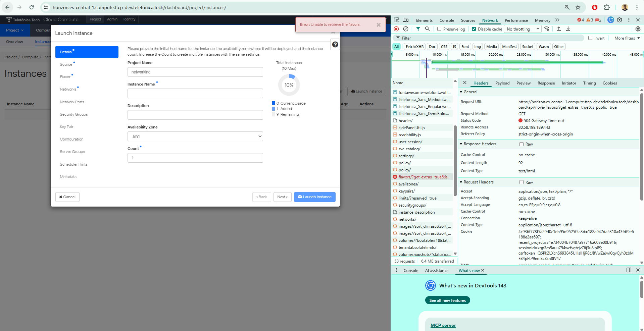The image size is (644, 331).
Task: Check Raw for Response Headers
Action: [522, 144]
